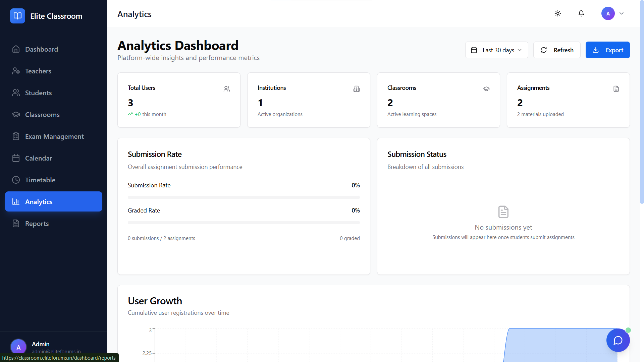Click the Institutions building icon
This screenshot has height=362, width=644.
click(x=356, y=89)
